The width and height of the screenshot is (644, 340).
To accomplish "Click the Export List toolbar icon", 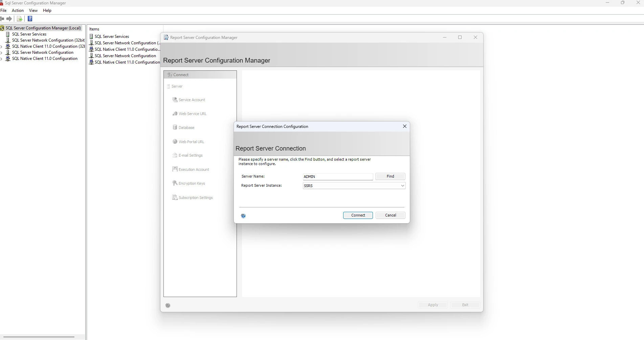I will click(20, 19).
